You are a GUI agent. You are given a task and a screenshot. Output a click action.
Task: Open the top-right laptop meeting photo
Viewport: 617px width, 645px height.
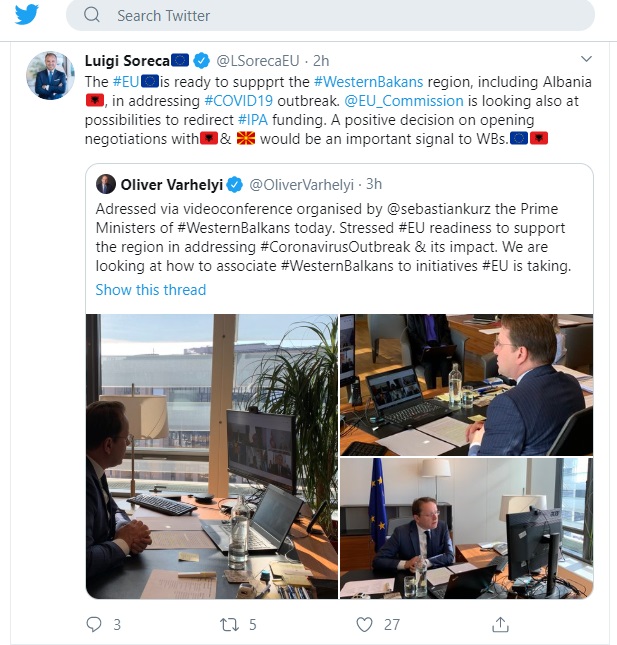466,385
